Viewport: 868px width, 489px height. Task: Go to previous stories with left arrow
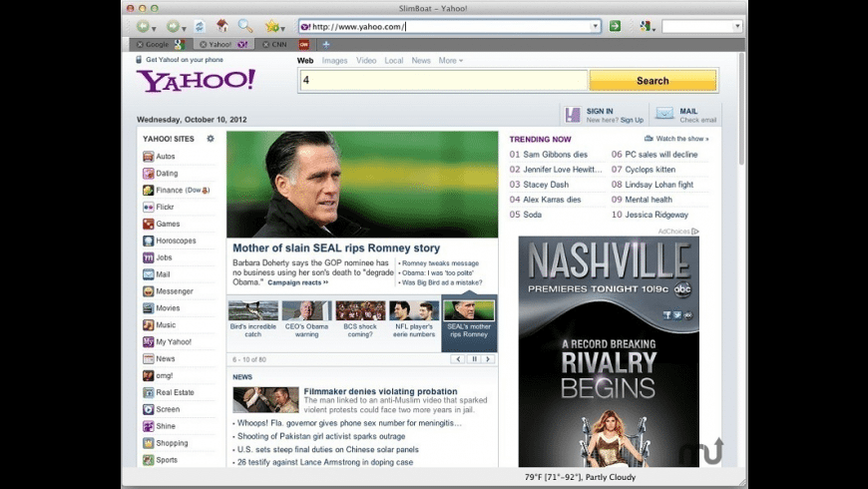[x=458, y=359]
